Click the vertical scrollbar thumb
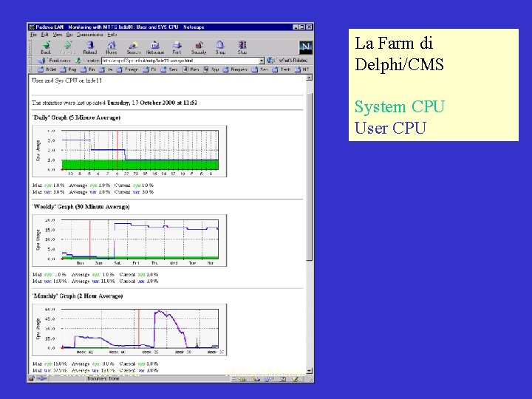Screen dimensions: 532x399 [x=309, y=177]
